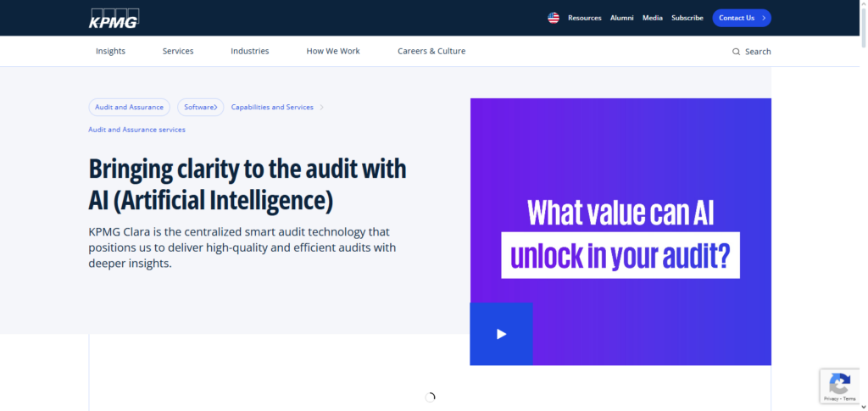Open the reCAPTCHA Privacy link
The width and height of the screenshot is (868, 411).
[x=832, y=398]
